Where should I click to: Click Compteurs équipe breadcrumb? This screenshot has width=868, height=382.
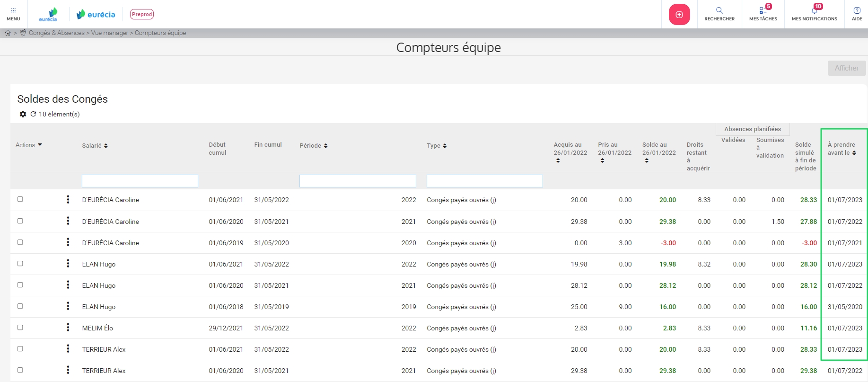click(x=160, y=33)
